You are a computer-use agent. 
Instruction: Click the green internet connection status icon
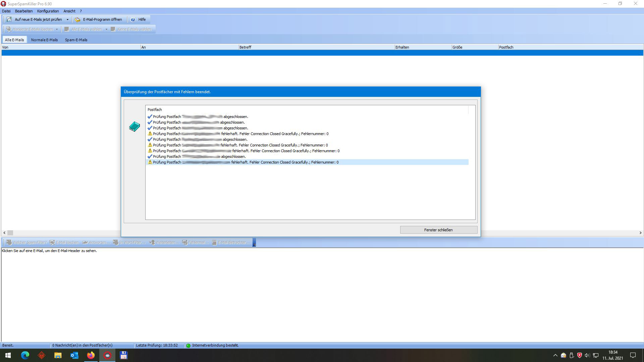189,346
